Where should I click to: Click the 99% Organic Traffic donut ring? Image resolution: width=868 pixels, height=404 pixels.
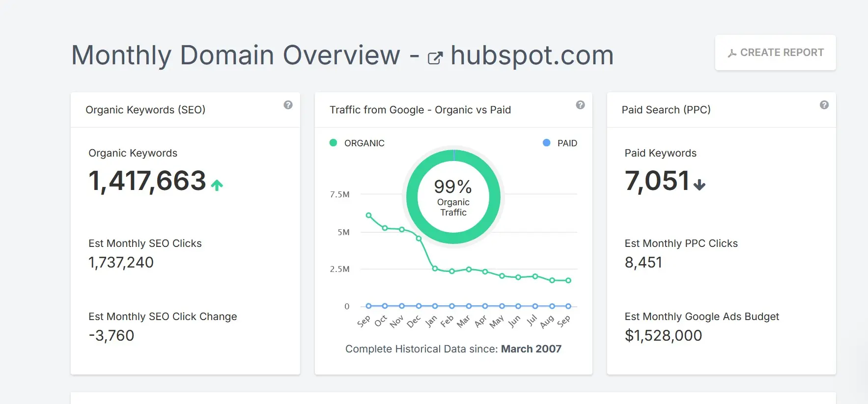pyautogui.click(x=453, y=157)
